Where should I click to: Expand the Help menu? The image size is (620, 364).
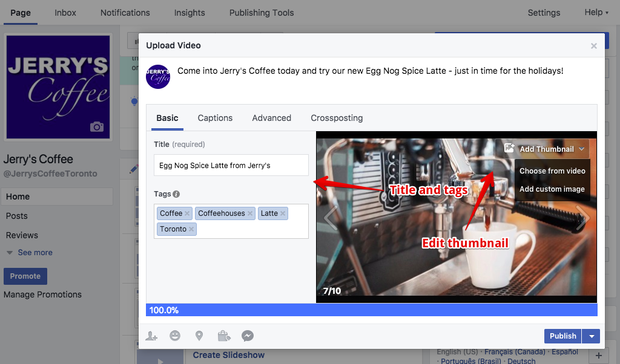(x=596, y=12)
